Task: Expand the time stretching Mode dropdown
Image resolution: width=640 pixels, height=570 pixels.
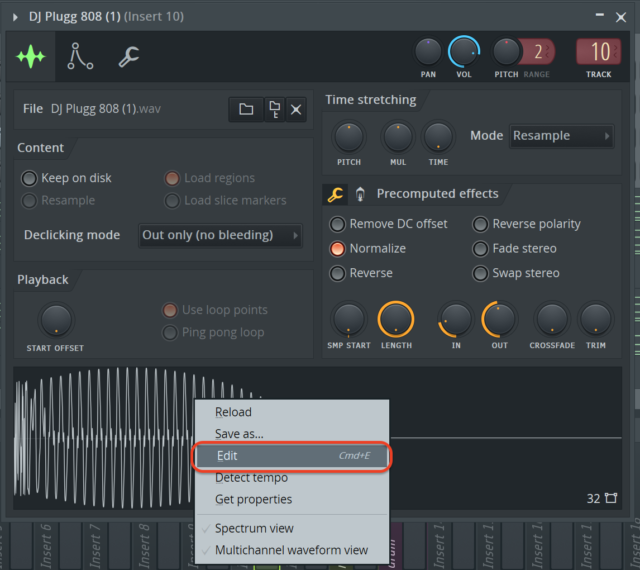Action: click(561, 136)
